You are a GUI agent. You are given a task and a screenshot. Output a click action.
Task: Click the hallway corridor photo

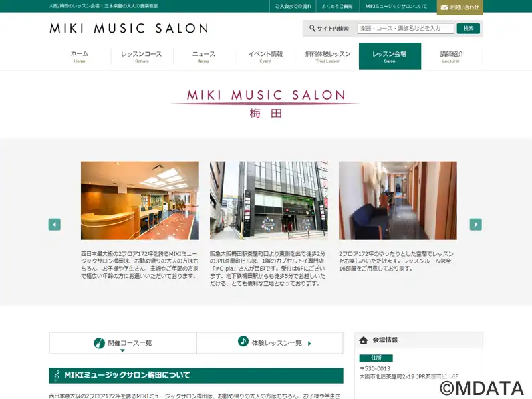pyautogui.click(x=398, y=201)
